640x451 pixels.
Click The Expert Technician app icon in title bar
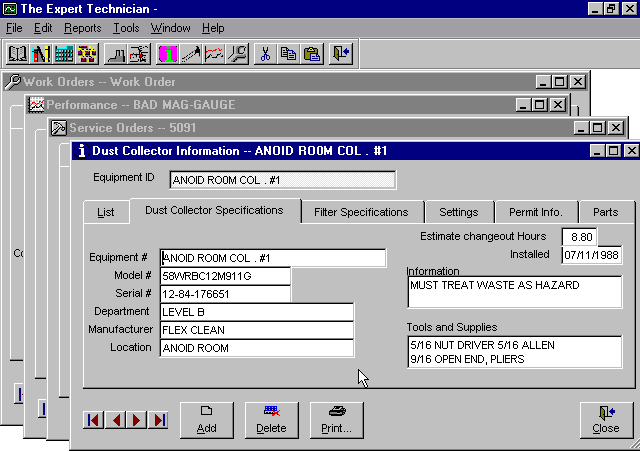(10, 9)
